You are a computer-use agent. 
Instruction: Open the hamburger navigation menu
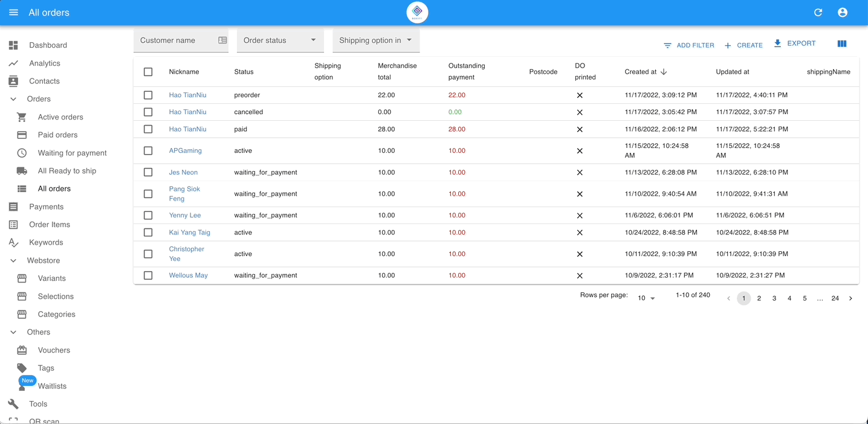[x=13, y=13]
